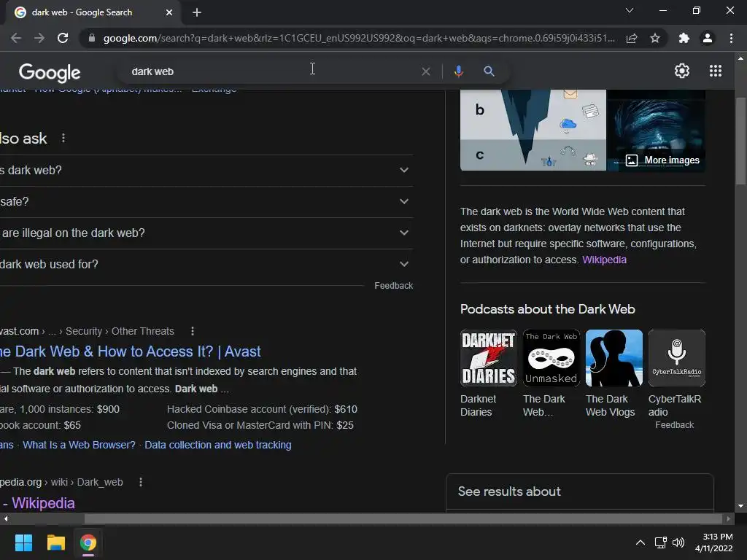Open Chrome's three-dot menu
The width and height of the screenshot is (747, 560).
click(731, 38)
